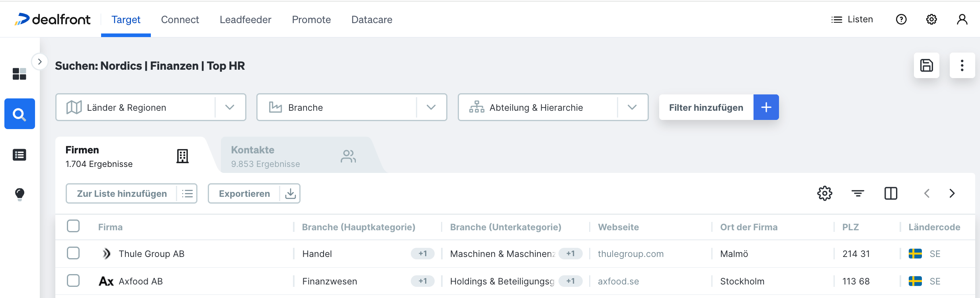
Task: Open settings gear in top navigation
Action: point(931,19)
